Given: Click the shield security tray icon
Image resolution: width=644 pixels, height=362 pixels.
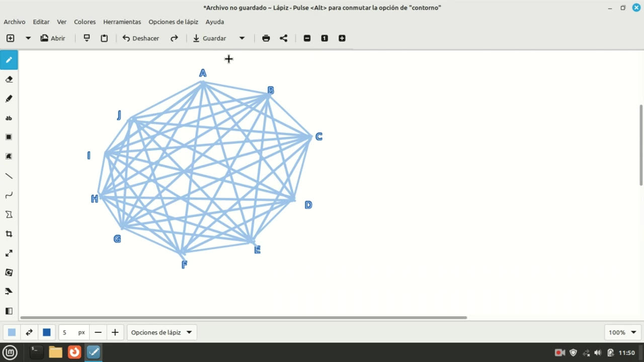Looking at the screenshot, I should 573,352.
